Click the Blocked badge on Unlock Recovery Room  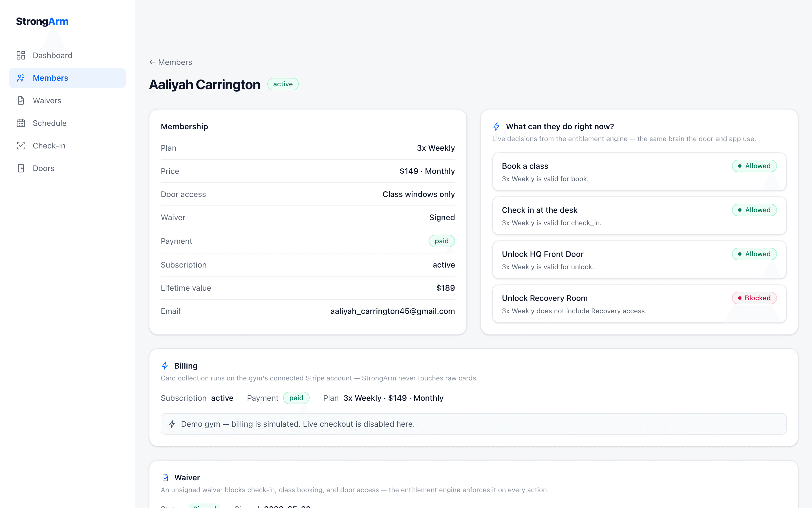(754, 298)
